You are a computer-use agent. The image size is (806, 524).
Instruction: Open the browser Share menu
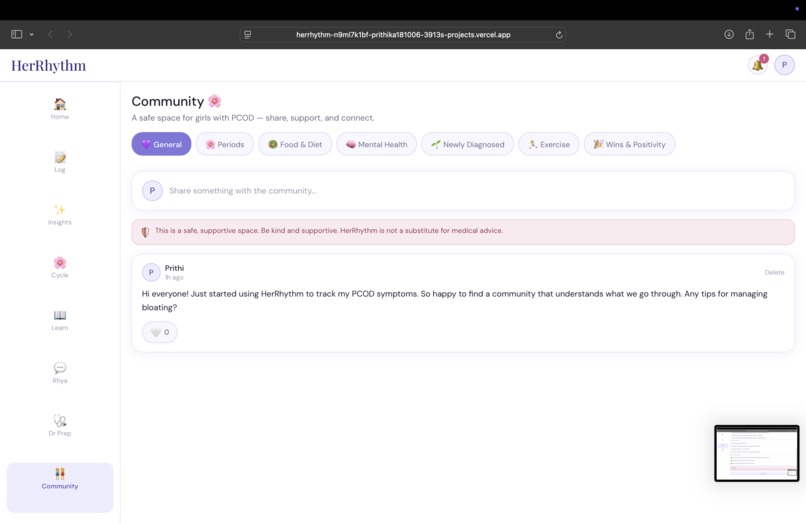(749, 34)
